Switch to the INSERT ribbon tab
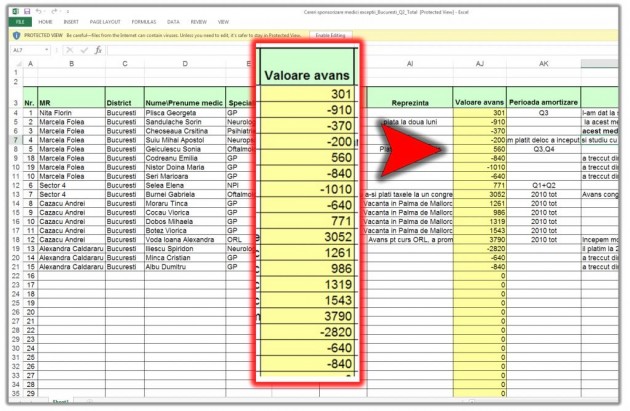Screen dimensions: 630x411 pyautogui.click(x=73, y=20)
